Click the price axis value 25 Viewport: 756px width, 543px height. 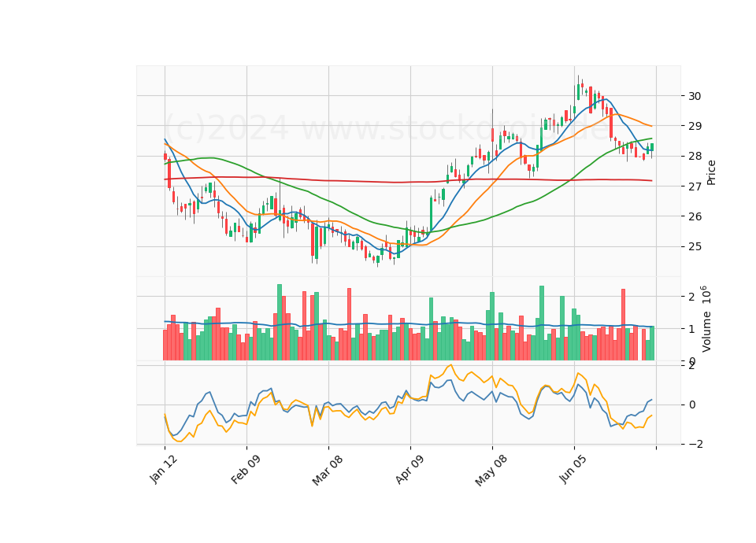tap(695, 246)
